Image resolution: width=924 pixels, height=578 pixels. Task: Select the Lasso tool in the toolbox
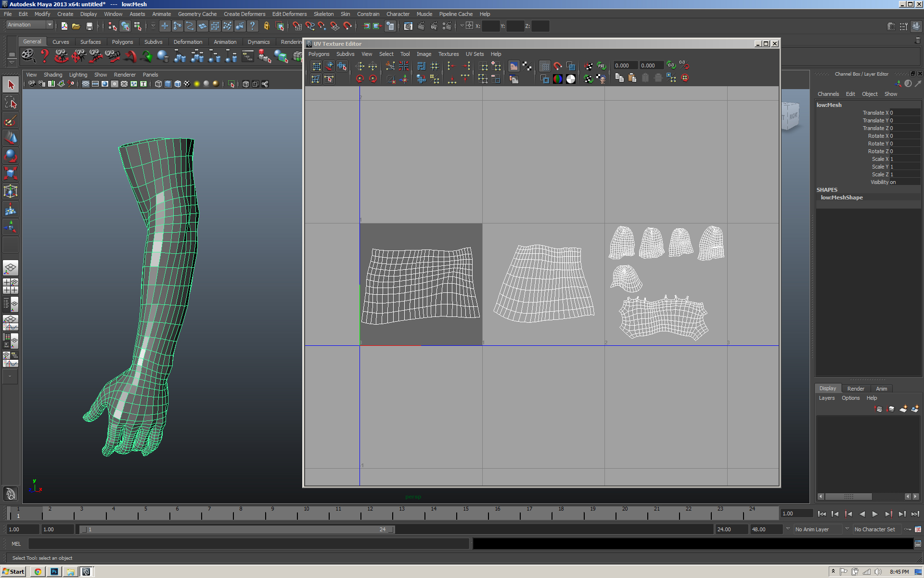coord(11,102)
